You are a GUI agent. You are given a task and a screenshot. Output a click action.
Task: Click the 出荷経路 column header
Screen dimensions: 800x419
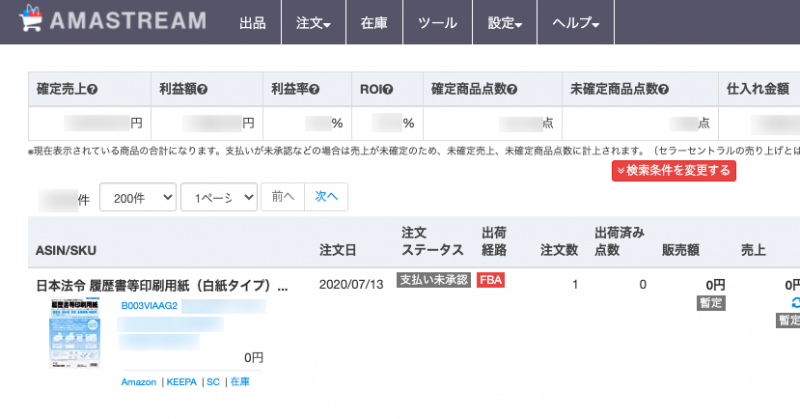(x=494, y=241)
